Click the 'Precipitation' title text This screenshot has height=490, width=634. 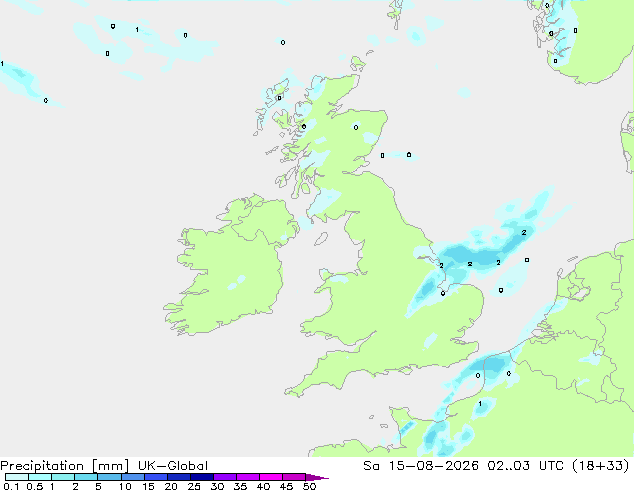42,466
